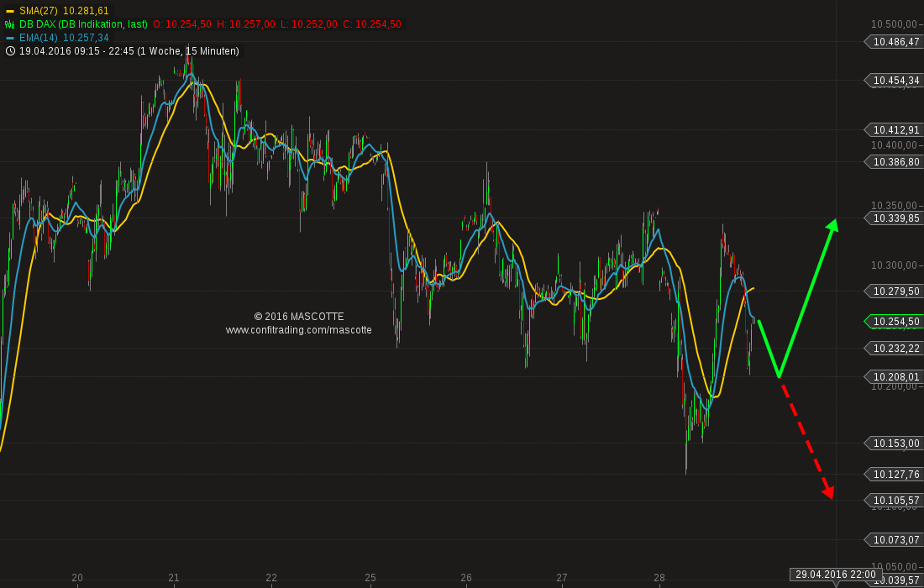The image size is (924, 588).
Task: Click the 10.300,00 price axis label
Action: point(894,265)
